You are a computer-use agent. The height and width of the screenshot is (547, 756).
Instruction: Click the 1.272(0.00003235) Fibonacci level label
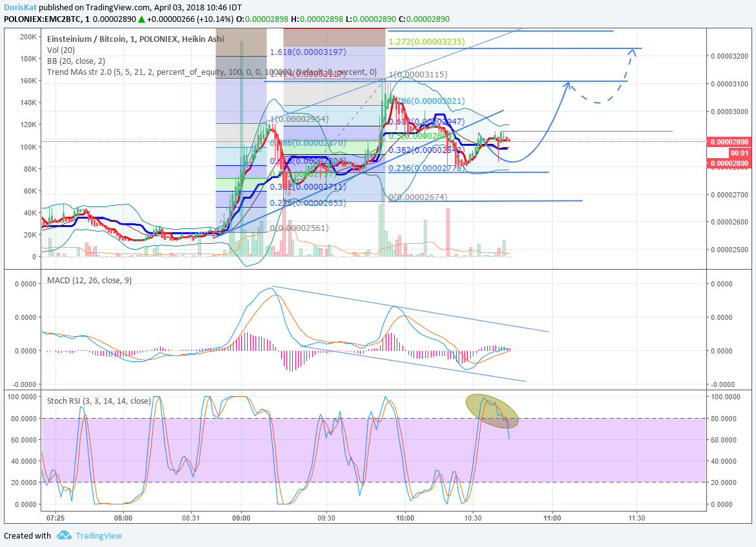click(426, 41)
